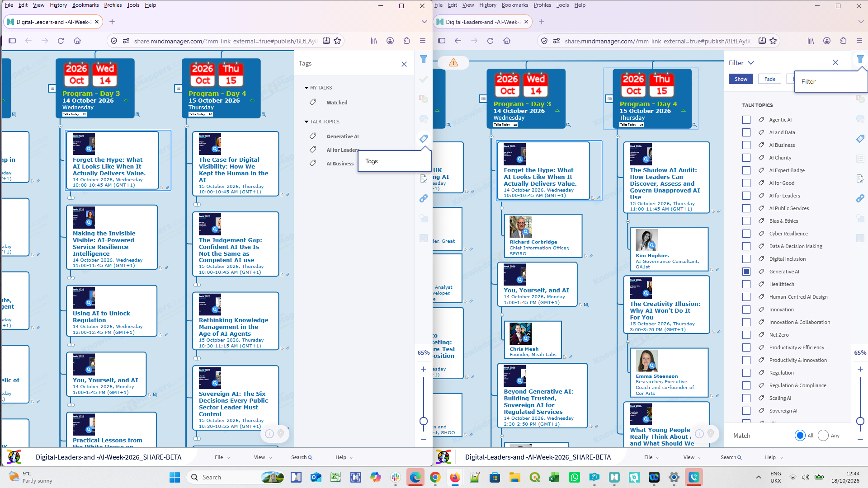Open the History menu in right browser
The height and width of the screenshot is (488, 868).
click(488, 5)
